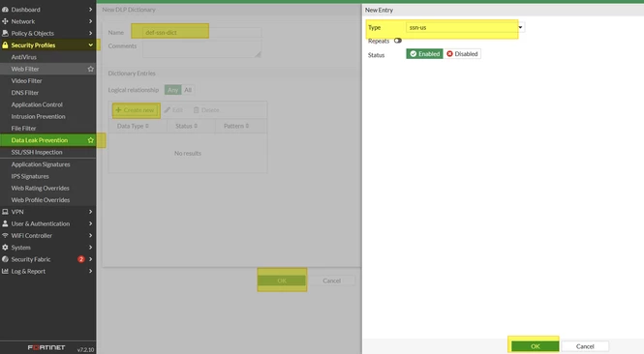Click favorite star next to Web Filter

coord(91,69)
